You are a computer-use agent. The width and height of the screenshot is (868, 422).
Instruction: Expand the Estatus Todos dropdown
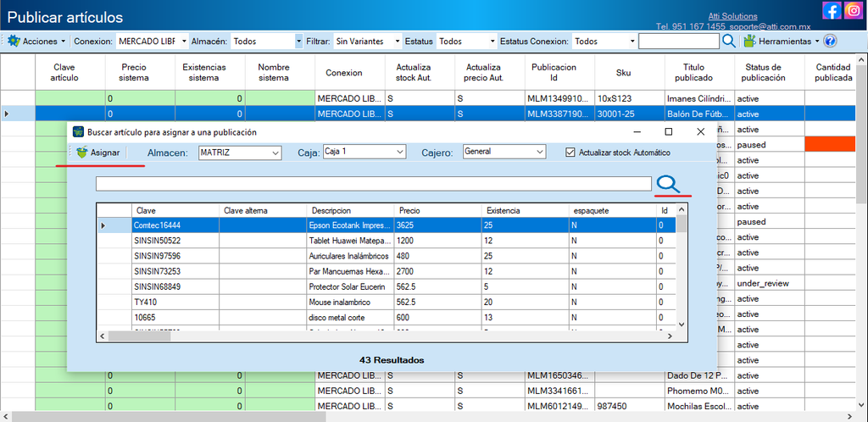pos(492,41)
